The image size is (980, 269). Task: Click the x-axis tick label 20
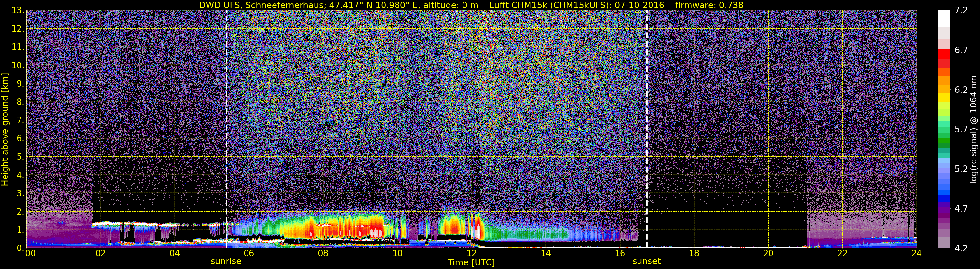coord(768,253)
